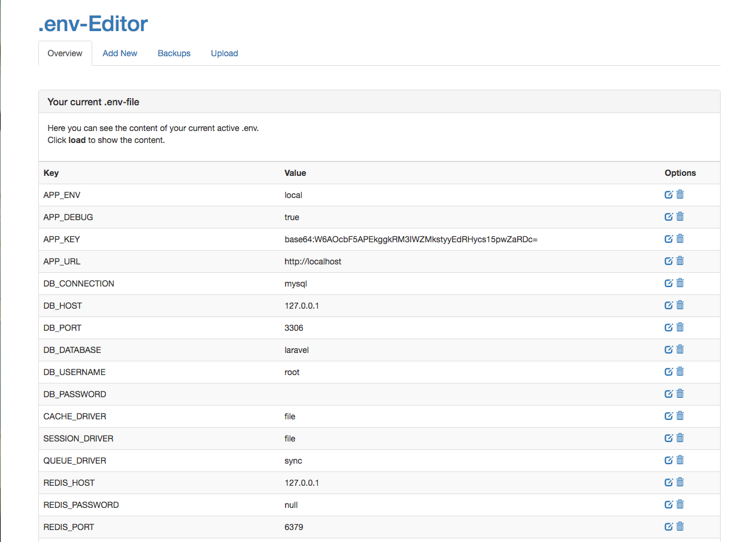Edit the APP_KEY row value
The height and width of the screenshot is (542, 756).
pyautogui.click(x=669, y=239)
